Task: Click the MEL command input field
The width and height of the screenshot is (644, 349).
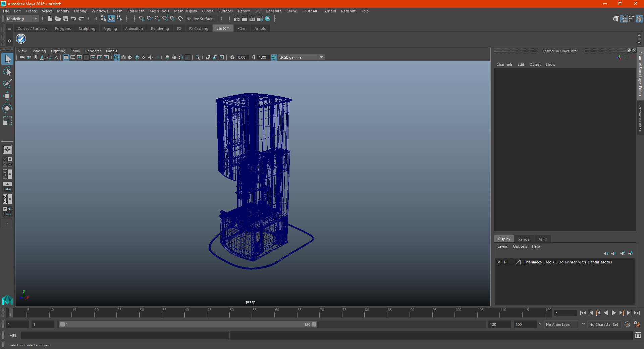Action: 124,336
